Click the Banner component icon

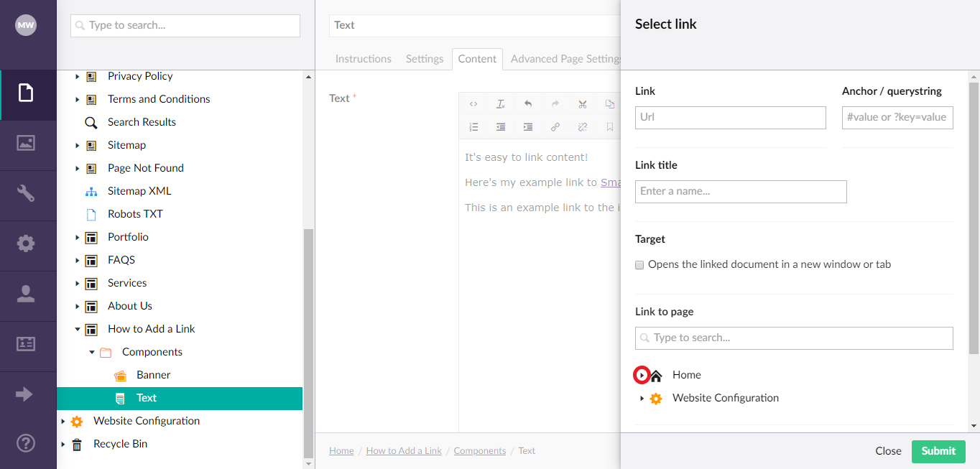click(x=120, y=375)
